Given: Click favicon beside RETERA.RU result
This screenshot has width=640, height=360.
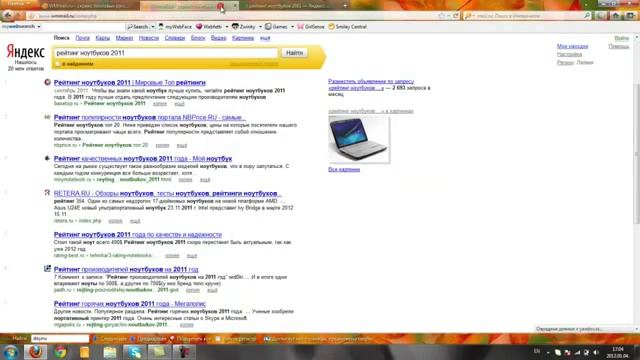Looking at the screenshot, I should tap(47, 193).
